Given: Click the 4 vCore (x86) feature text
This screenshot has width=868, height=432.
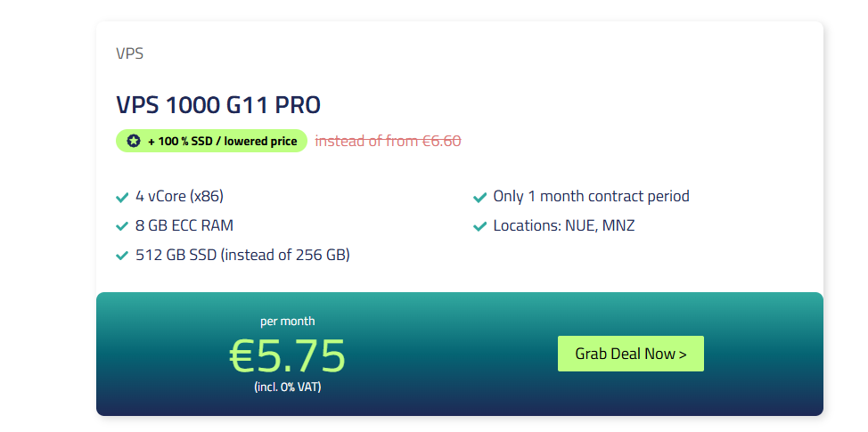Looking at the screenshot, I should (179, 196).
